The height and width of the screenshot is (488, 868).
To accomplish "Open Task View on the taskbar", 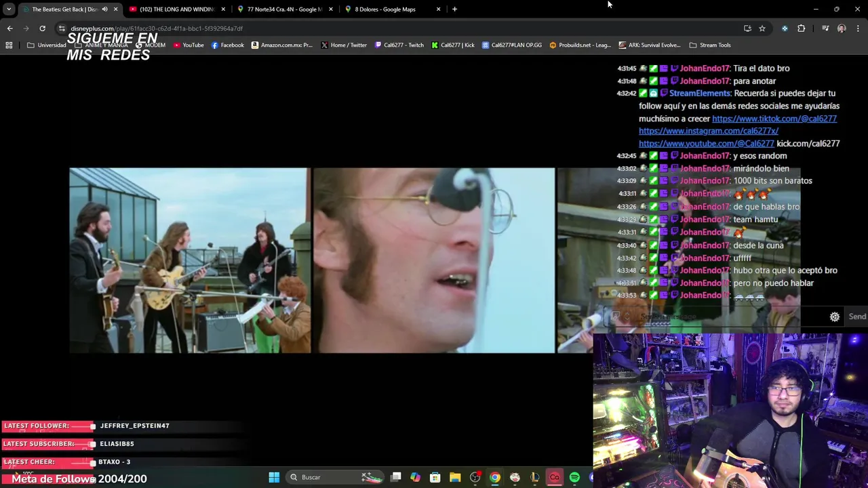I will [x=396, y=477].
